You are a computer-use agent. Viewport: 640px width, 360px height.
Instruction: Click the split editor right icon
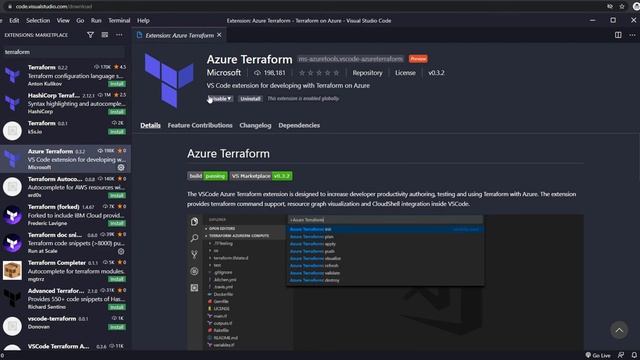(618, 35)
